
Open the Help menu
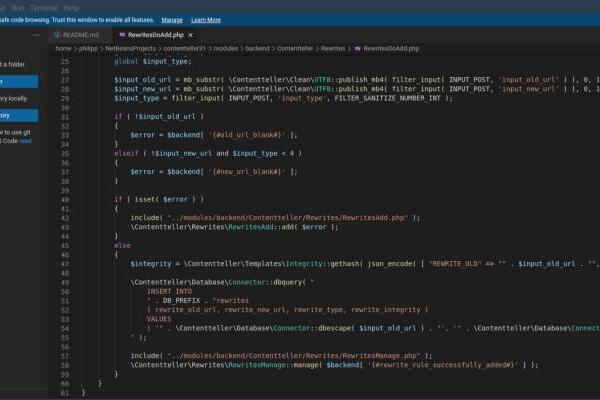point(71,6)
